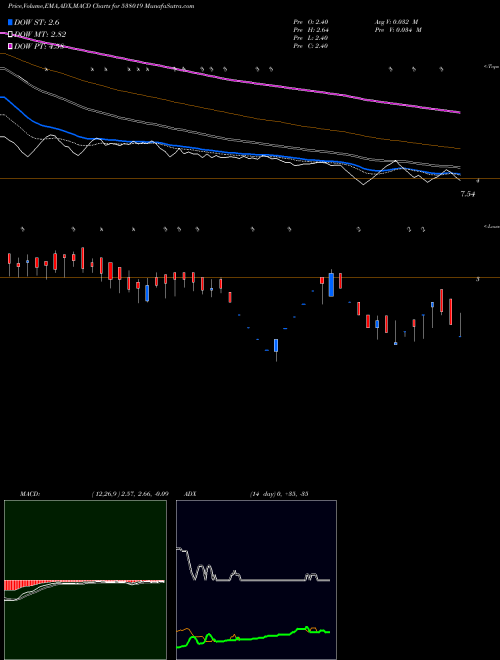Click the ADX panel title label
The image size is (500, 660).
click(190, 493)
